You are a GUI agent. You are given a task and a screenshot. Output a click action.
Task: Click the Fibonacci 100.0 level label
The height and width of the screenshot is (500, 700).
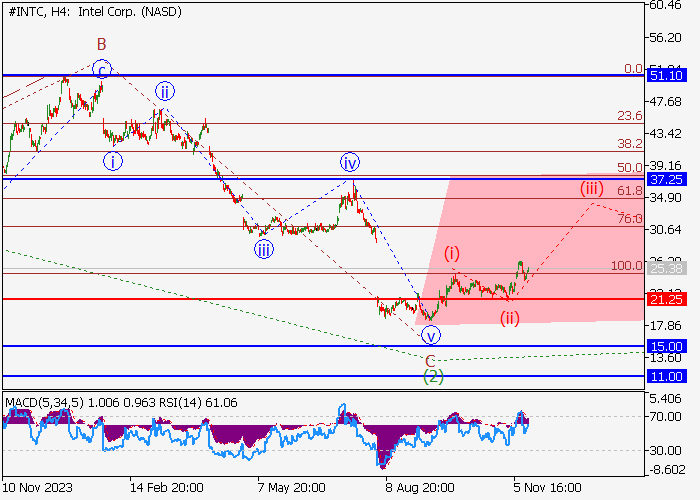tap(626, 266)
